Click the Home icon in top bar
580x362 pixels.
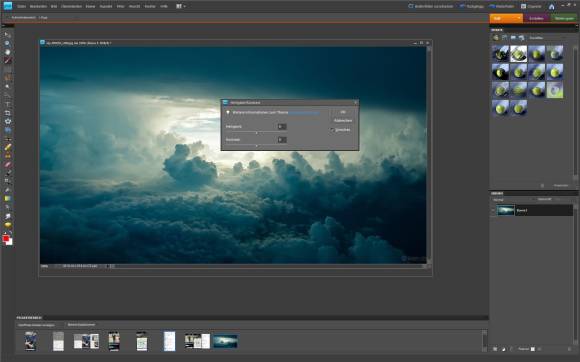point(552,6)
